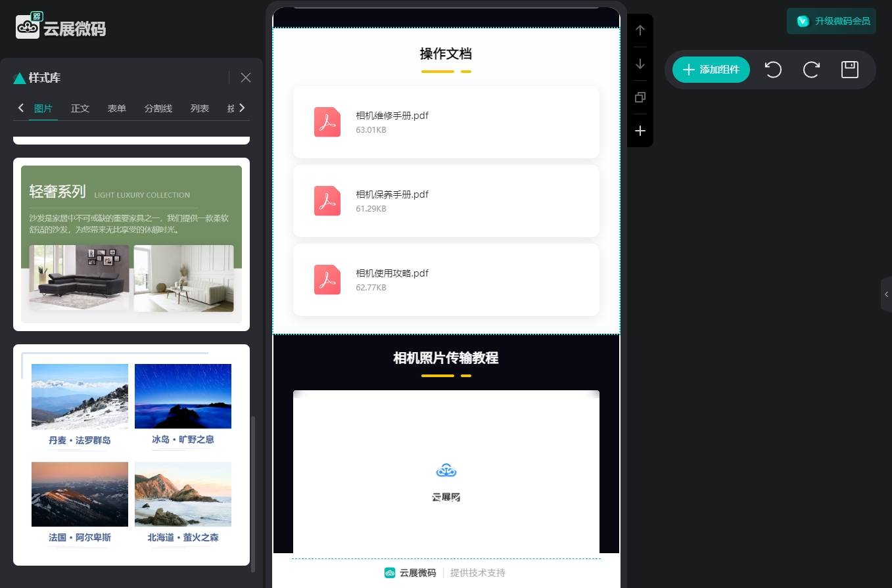Screen dimensions: 892x588
Task: Click the redo arrow icon
Action: click(811, 70)
